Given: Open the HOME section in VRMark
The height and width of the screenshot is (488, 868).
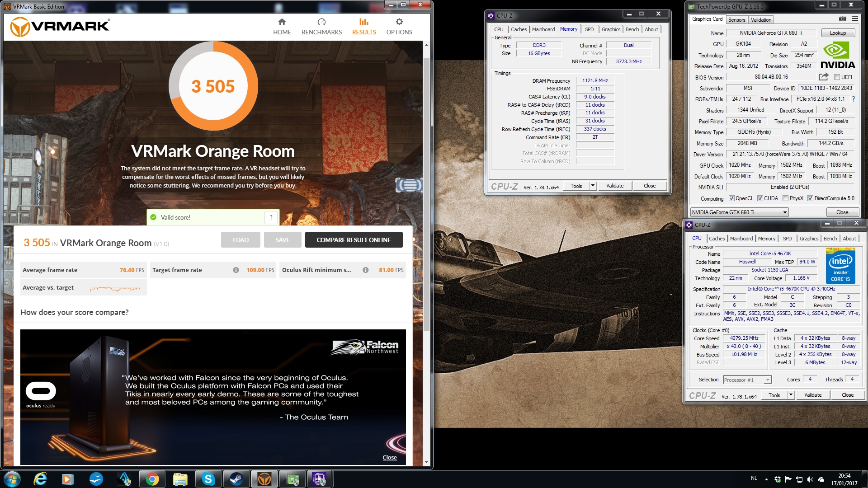Looking at the screenshot, I should click(x=282, y=27).
